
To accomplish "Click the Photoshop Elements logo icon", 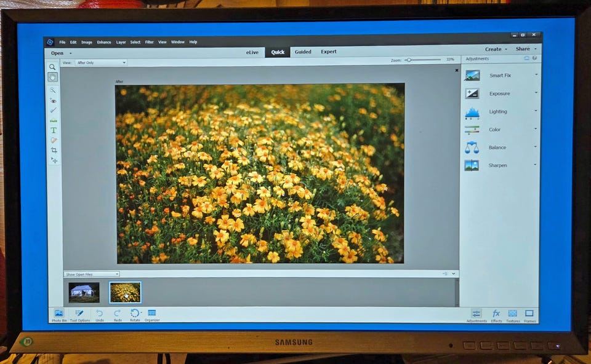I will pos(50,42).
